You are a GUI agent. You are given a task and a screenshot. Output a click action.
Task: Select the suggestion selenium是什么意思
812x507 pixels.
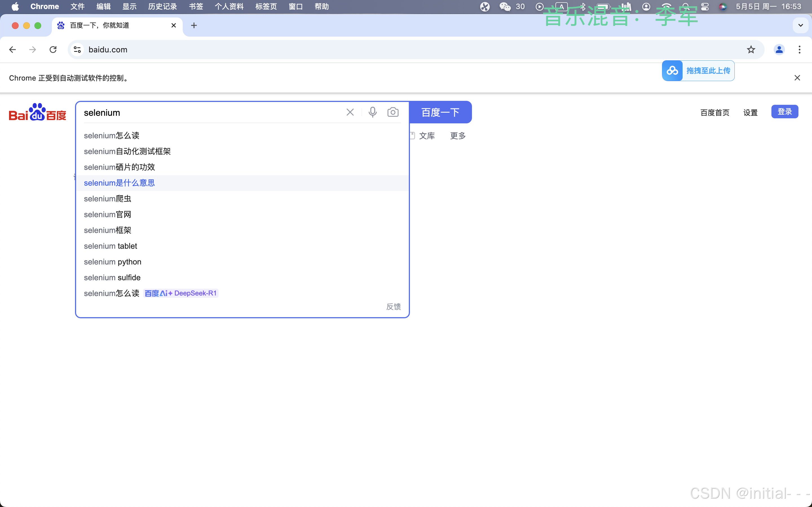(119, 183)
